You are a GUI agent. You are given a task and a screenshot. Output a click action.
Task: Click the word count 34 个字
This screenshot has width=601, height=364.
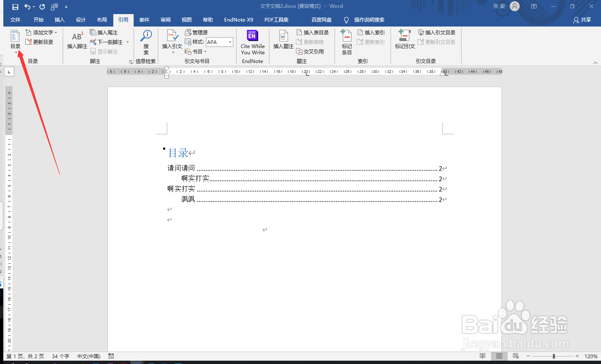[61, 356]
